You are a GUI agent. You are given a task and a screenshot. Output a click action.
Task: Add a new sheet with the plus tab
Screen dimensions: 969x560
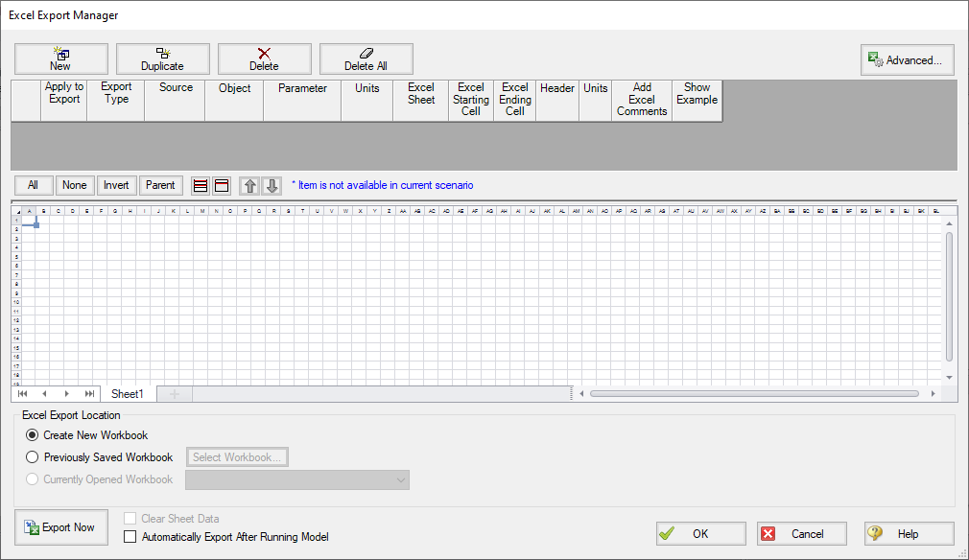(174, 393)
